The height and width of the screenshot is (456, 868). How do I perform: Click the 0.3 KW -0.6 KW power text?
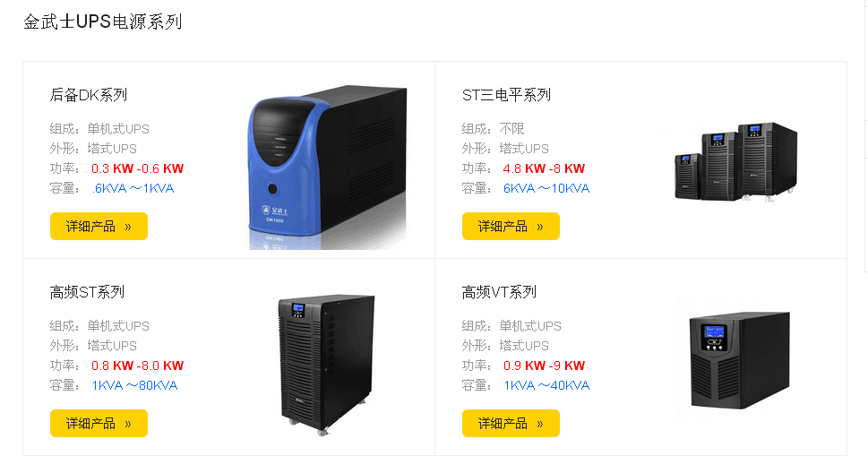(x=137, y=168)
